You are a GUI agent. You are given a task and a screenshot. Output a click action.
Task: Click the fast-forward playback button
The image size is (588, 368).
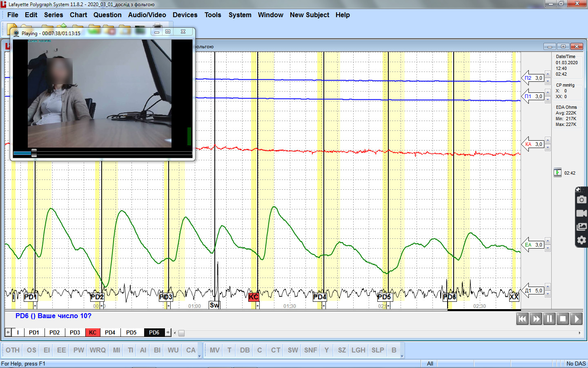pos(536,319)
